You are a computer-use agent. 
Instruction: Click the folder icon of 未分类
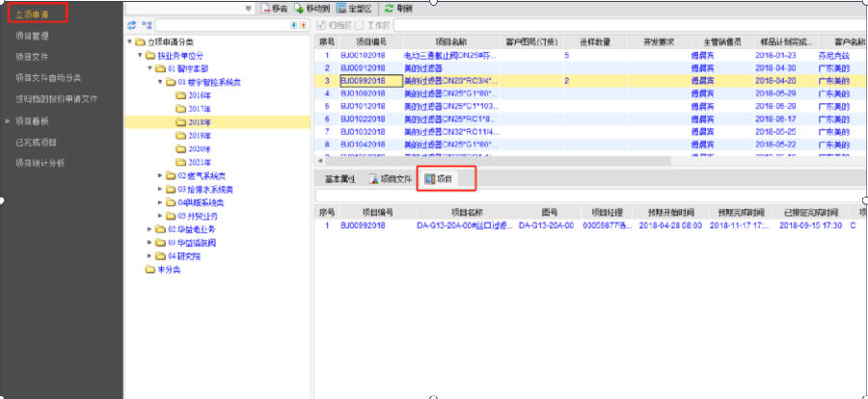point(149,270)
